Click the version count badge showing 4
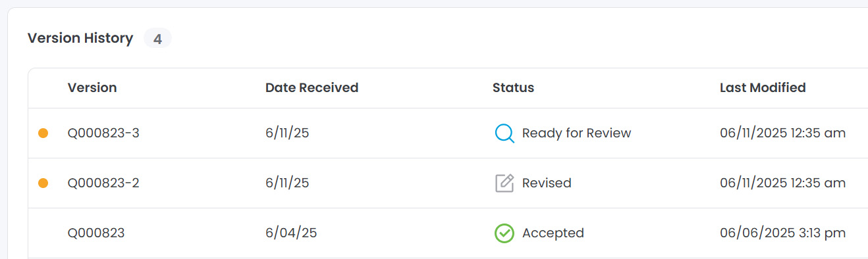Image resolution: width=868 pixels, height=259 pixels. click(157, 39)
